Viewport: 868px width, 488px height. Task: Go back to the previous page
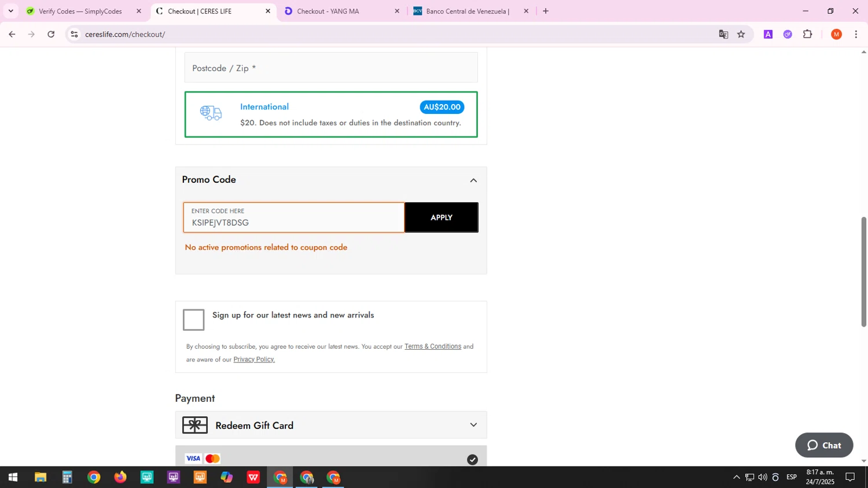pyautogui.click(x=12, y=35)
